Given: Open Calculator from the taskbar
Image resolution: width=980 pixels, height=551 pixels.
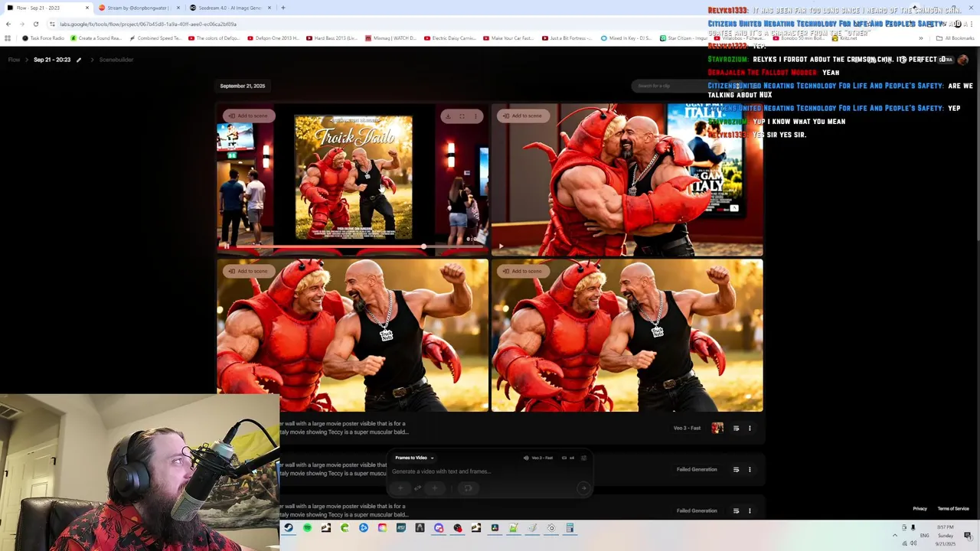Looking at the screenshot, I should click(570, 528).
